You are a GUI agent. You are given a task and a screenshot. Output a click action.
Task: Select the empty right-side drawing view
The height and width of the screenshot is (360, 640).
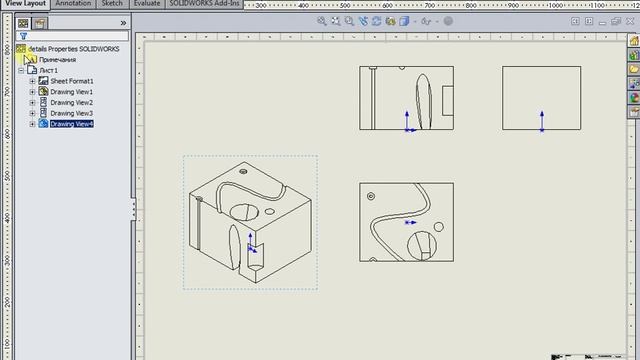[542, 98]
